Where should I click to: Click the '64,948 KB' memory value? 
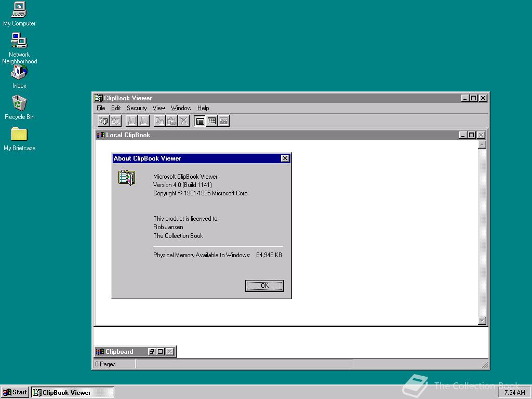pos(269,255)
